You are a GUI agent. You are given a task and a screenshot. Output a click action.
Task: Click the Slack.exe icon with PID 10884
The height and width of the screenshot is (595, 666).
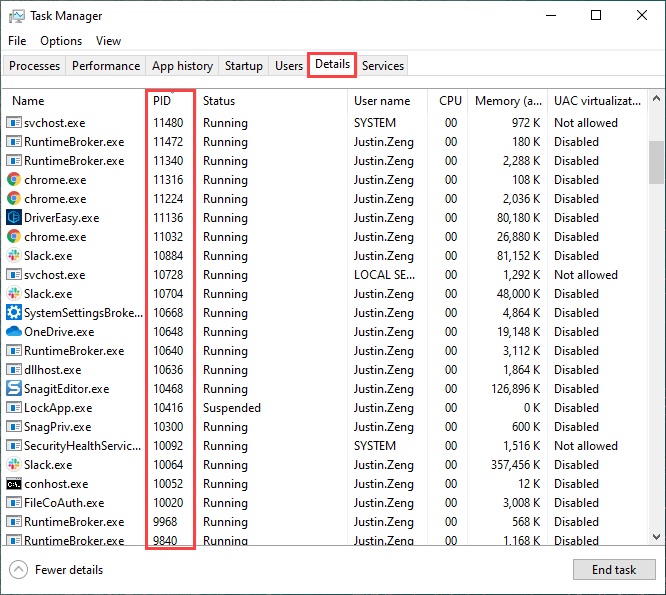(14, 256)
